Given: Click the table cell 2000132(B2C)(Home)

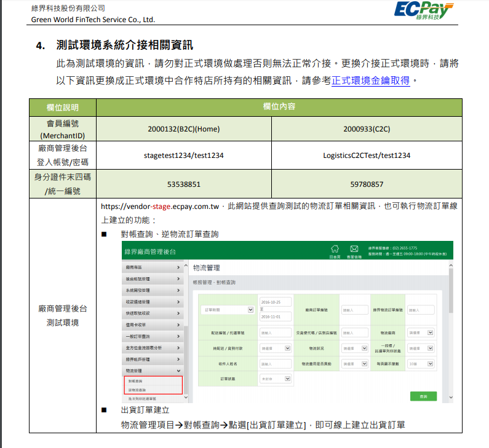Looking at the screenshot, I should [184, 129].
